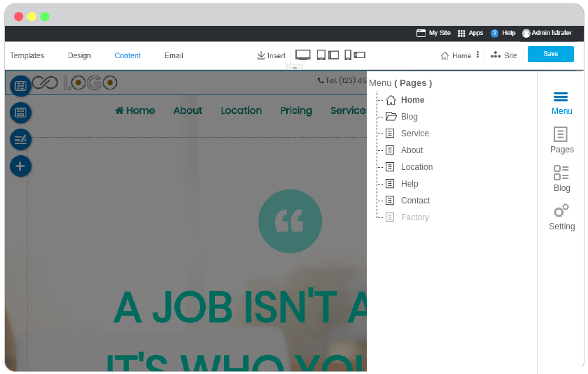Switch to tablet portrait preview icon
The image size is (588, 374).
321,55
